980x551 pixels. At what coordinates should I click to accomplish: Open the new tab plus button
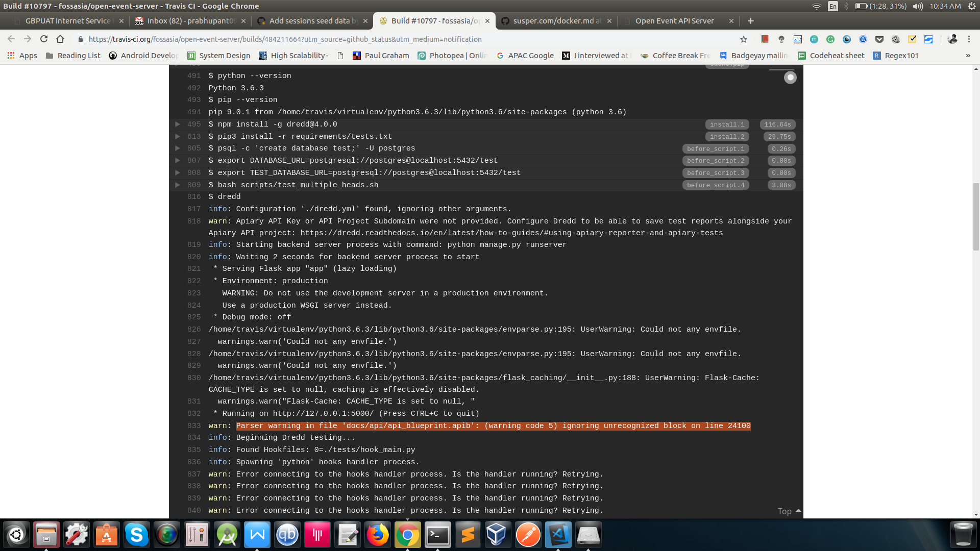click(x=750, y=21)
